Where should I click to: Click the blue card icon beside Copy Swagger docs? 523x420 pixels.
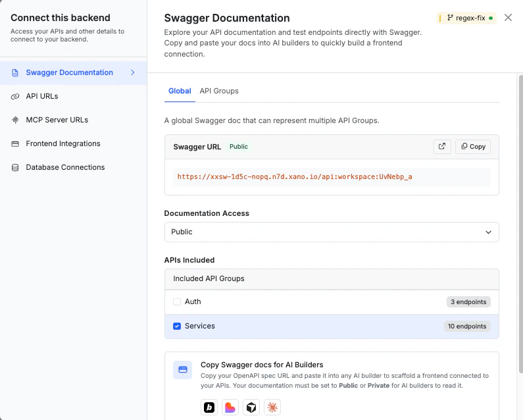pyautogui.click(x=182, y=370)
